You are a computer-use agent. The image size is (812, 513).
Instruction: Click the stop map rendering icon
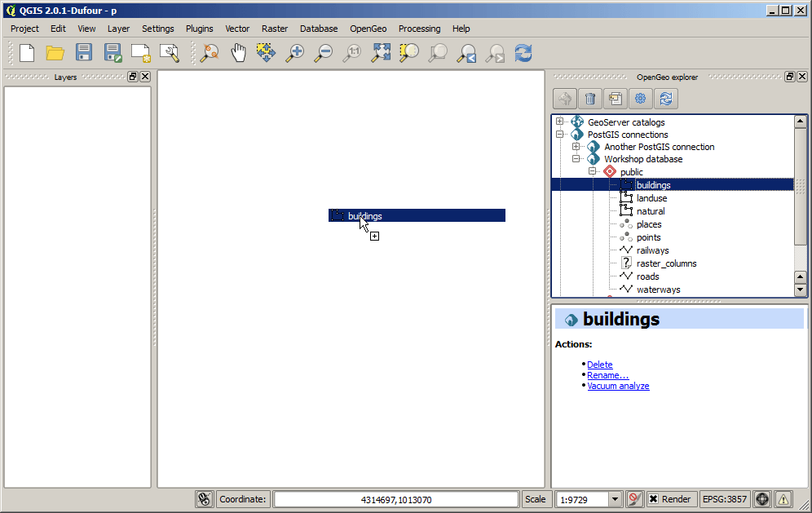pos(634,499)
